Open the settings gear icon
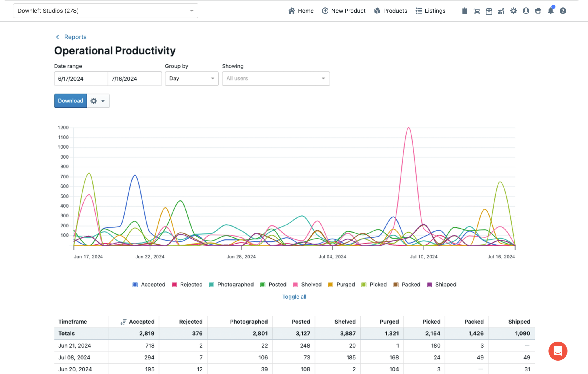Image resolution: width=588 pixels, height=374 pixels. click(x=514, y=11)
